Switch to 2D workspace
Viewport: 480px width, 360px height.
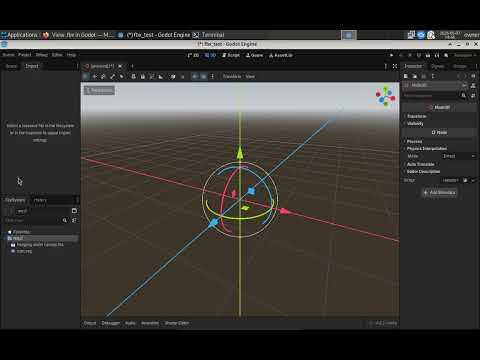[193, 55]
